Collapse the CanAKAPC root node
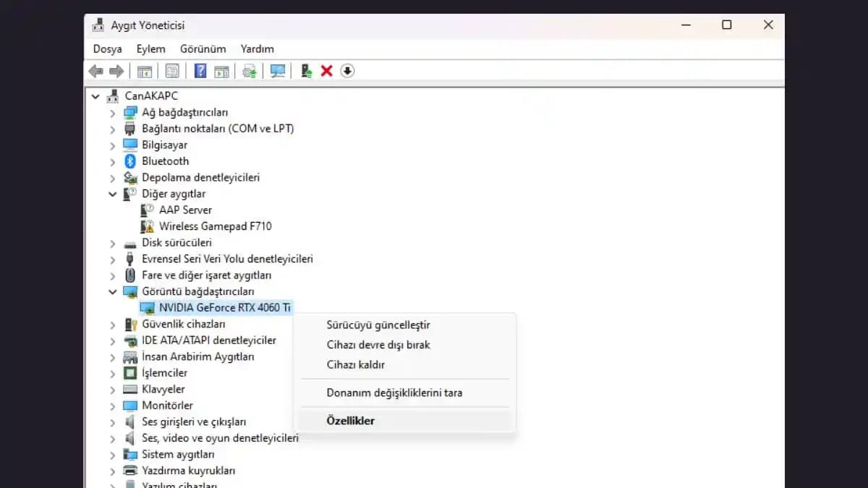 click(x=95, y=96)
